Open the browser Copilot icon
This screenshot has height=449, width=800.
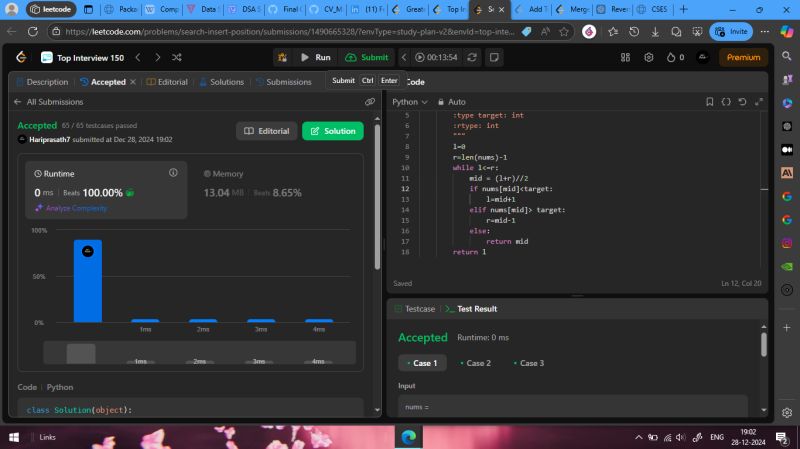point(787,32)
